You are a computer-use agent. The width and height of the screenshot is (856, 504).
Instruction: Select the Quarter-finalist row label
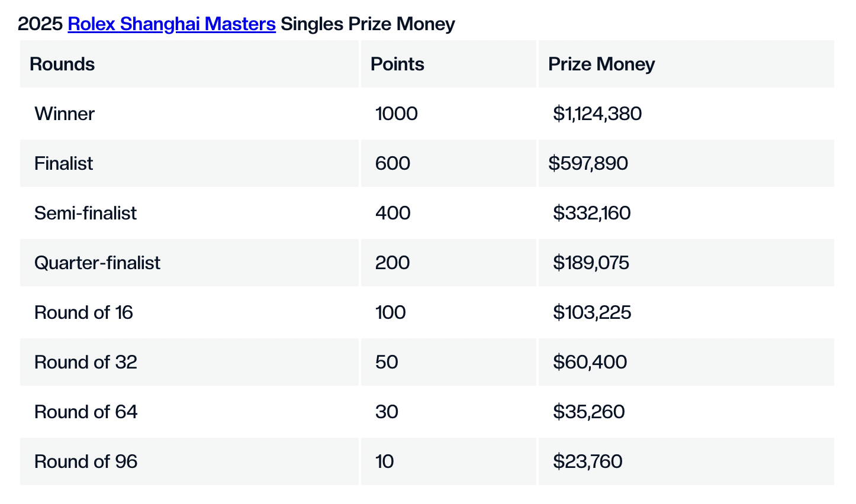tap(97, 263)
